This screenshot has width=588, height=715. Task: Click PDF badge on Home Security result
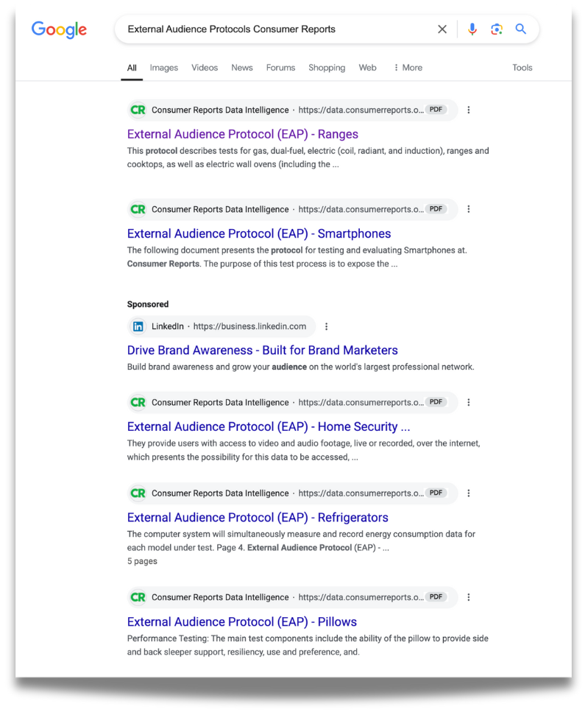(x=436, y=402)
